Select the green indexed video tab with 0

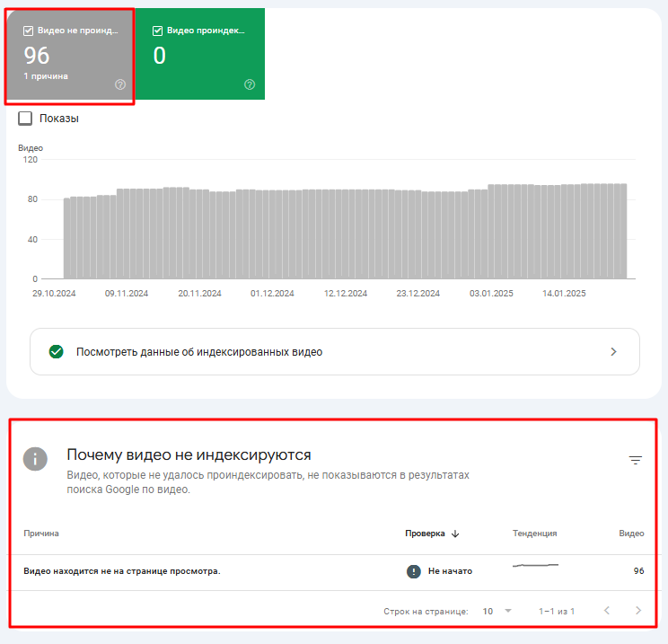click(x=199, y=56)
